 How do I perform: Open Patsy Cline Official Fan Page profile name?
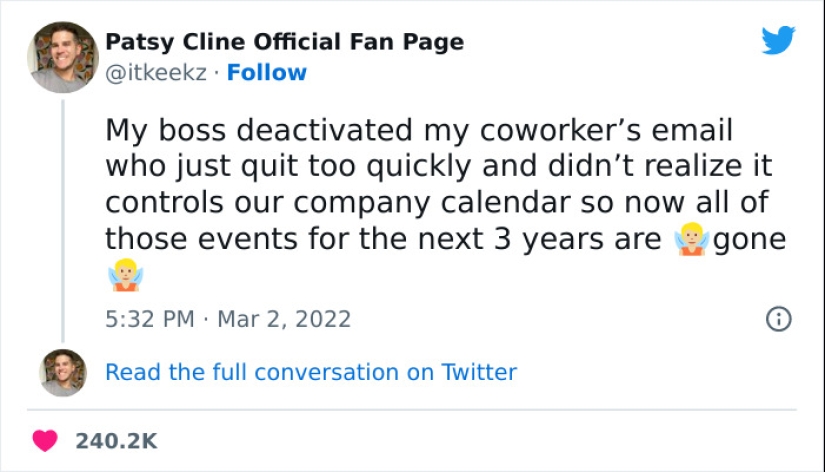[284, 42]
